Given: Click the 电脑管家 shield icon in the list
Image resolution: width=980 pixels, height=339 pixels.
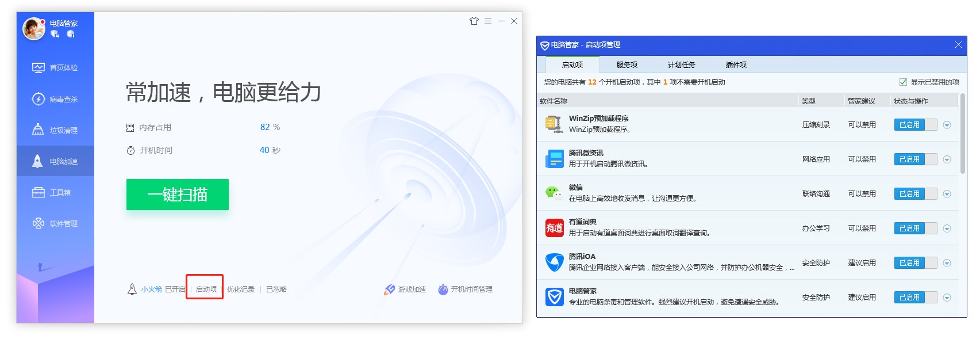Looking at the screenshot, I should click(x=554, y=297).
